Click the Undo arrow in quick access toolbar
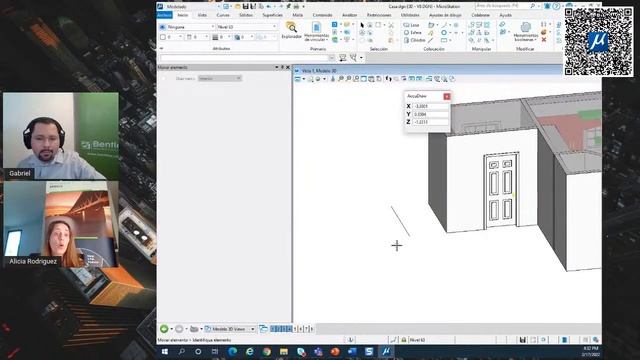The height and width of the screenshot is (360, 640). (269, 7)
